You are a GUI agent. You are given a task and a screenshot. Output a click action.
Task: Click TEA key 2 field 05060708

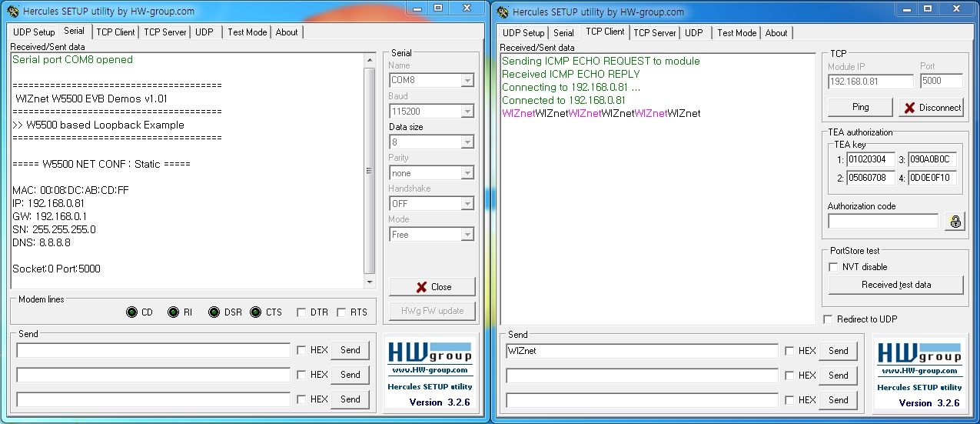(871, 179)
